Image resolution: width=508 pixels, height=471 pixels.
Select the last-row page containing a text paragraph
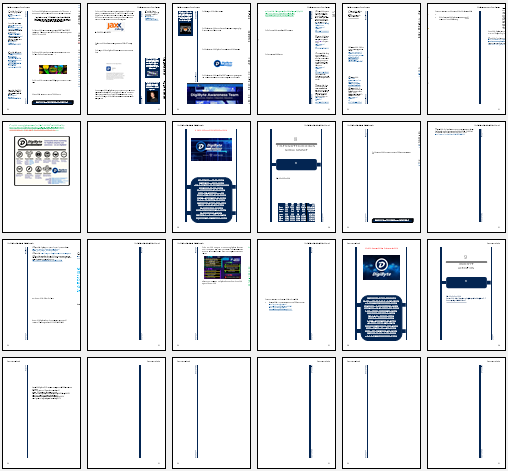[41, 413]
